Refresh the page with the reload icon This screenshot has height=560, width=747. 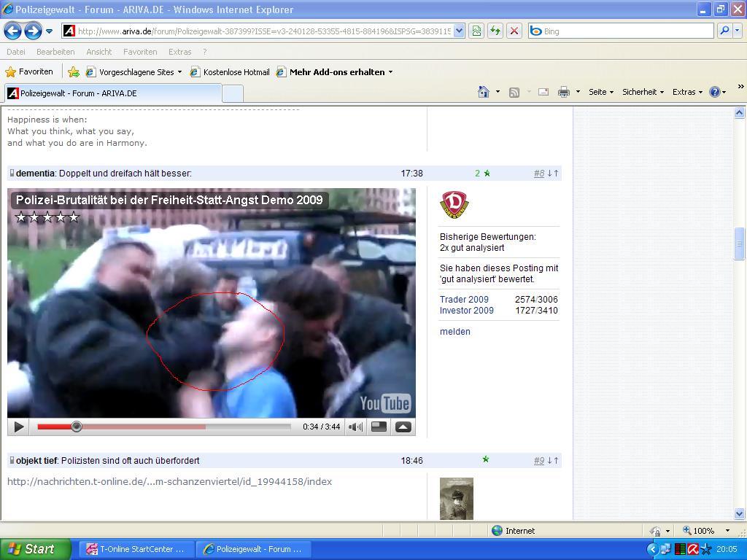(x=495, y=31)
